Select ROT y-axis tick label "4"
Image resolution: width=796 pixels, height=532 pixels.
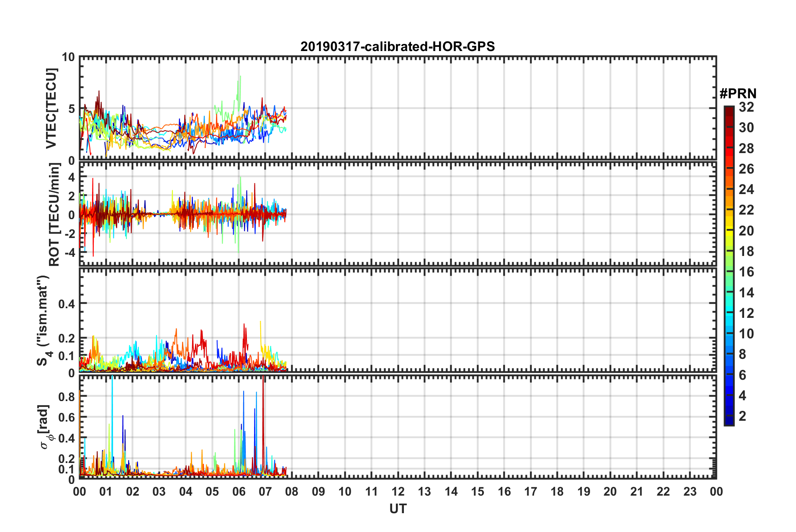point(72,177)
